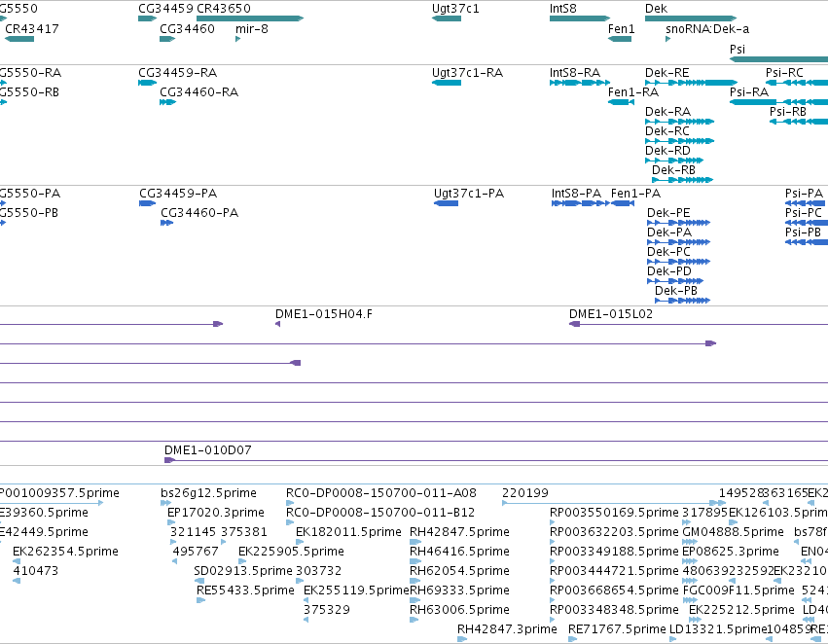Click the IntS8-RA transcript glyph
This screenshot has width=828, height=644.
[580, 83]
